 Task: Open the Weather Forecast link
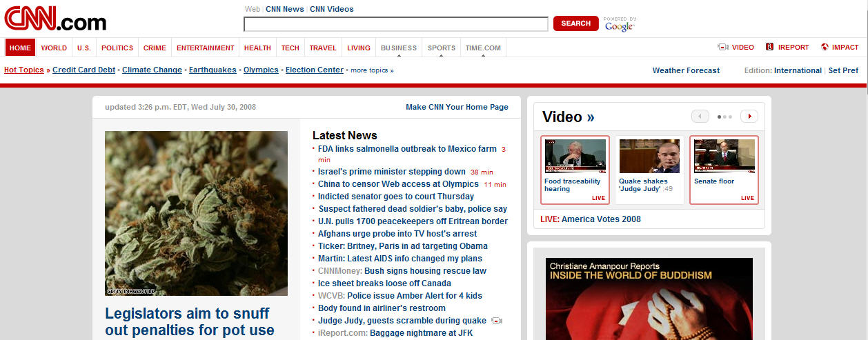(686, 70)
